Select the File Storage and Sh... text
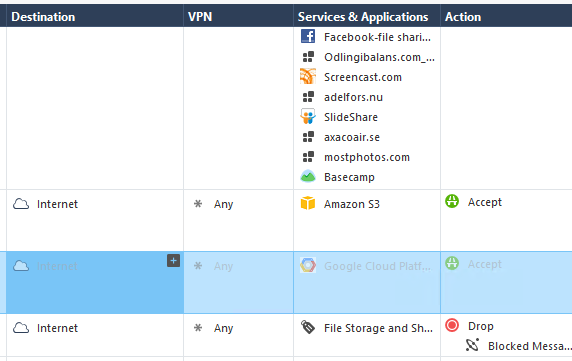Image resolution: width=572 pixels, height=361 pixels. click(x=379, y=328)
